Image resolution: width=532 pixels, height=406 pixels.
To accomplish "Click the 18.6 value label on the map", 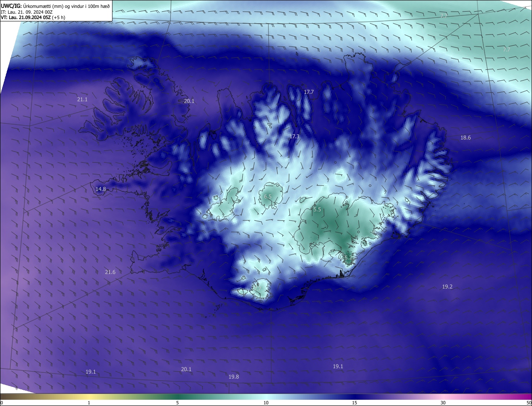I will point(465,138).
